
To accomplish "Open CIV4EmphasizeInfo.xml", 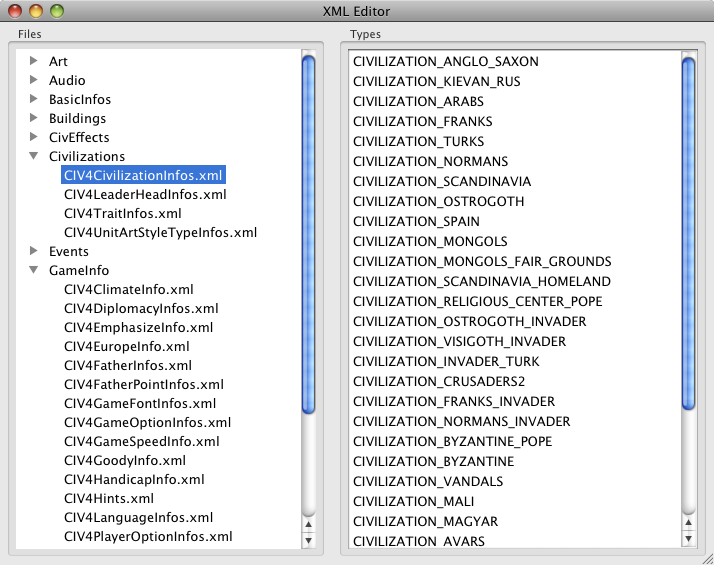I will click(x=138, y=327).
